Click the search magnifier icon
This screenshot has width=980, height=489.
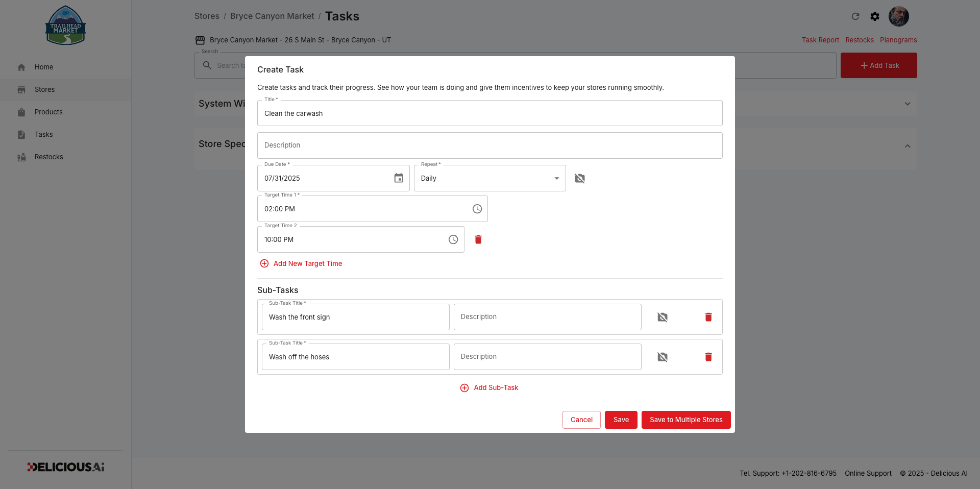[x=207, y=65]
